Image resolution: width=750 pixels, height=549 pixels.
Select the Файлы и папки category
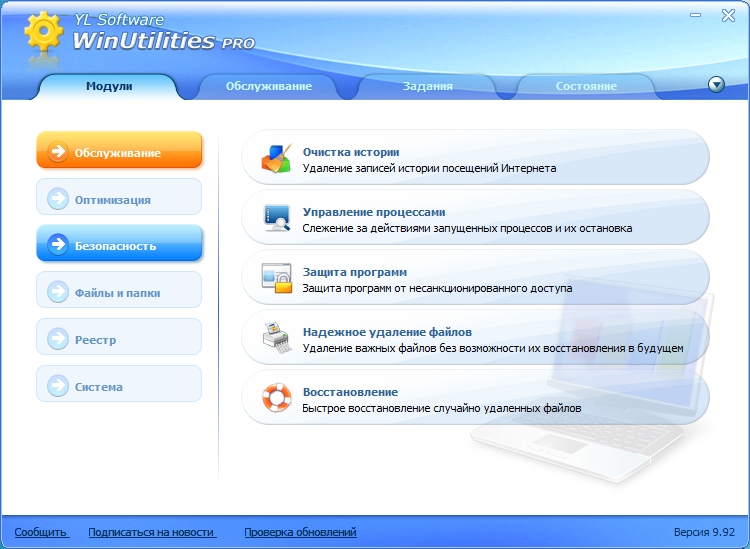[x=119, y=290]
